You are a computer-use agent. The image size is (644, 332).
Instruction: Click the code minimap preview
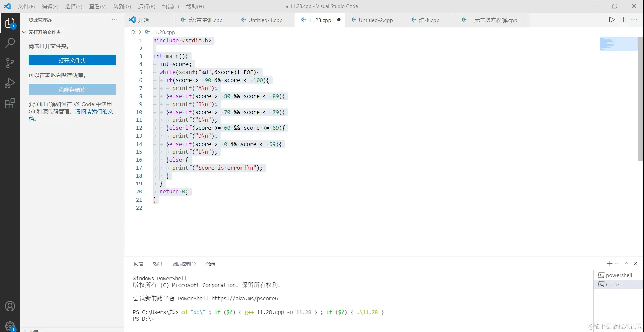(x=618, y=44)
